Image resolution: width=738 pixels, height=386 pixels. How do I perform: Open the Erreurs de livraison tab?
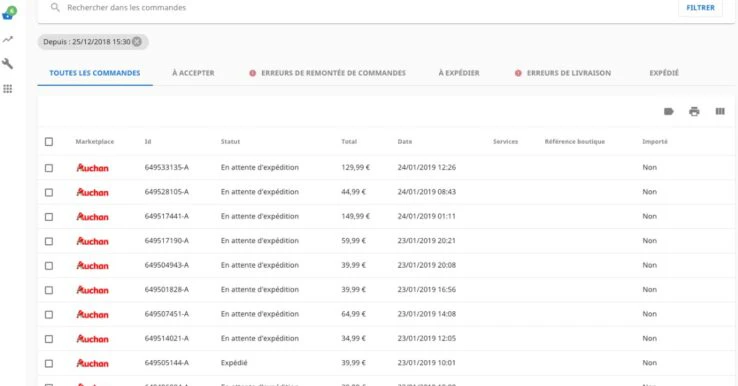(x=569, y=73)
